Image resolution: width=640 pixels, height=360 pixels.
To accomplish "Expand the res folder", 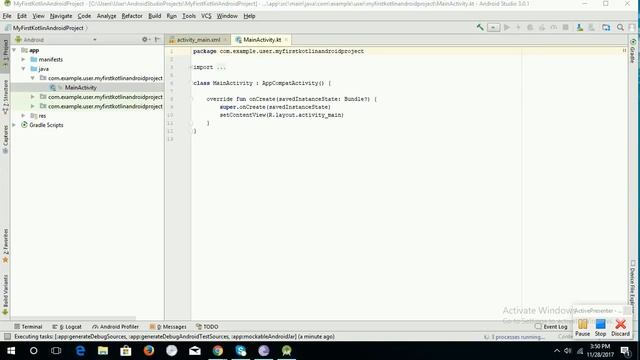I will (23, 116).
